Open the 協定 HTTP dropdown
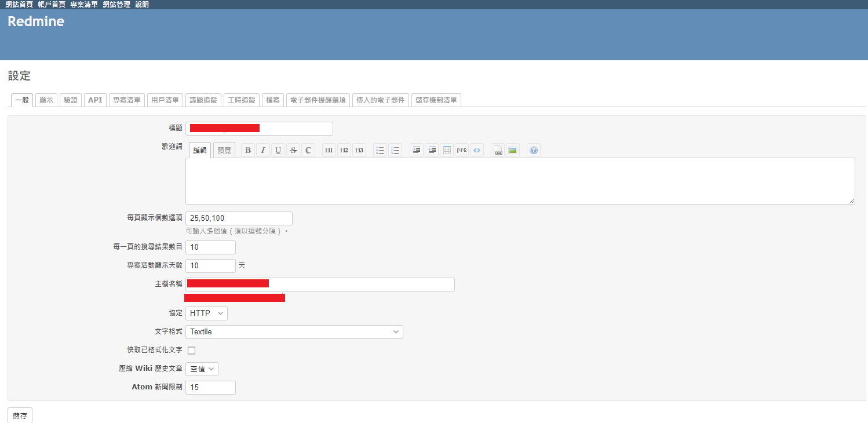Screen dimensions: 868x423 click(x=206, y=313)
